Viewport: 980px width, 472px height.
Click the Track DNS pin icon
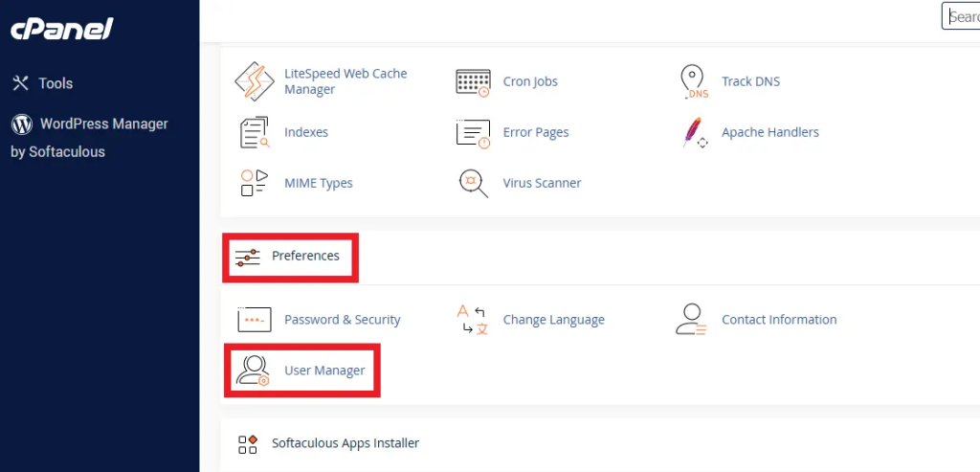click(693, 81)
